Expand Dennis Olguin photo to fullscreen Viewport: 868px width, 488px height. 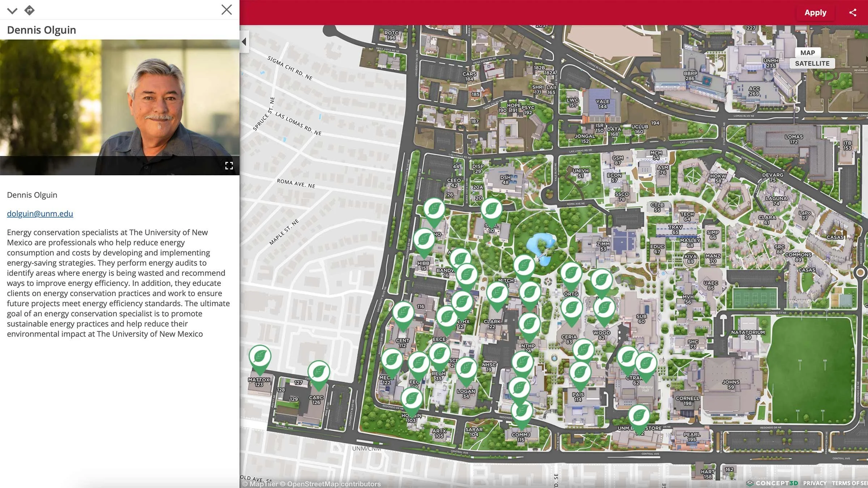coord(229,166)
